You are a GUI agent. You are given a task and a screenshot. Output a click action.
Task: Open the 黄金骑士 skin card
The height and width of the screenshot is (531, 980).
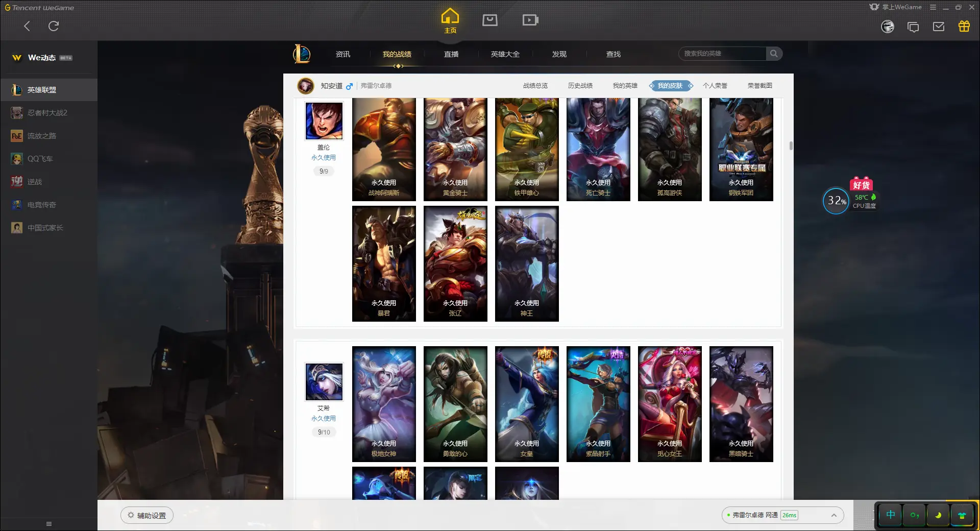[455, 150]
